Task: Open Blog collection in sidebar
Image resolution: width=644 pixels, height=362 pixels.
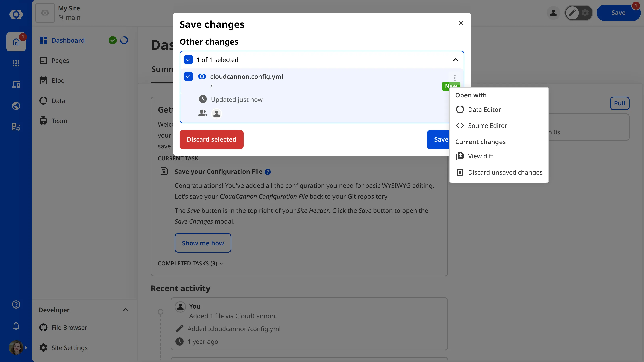Action: [58, 80]
